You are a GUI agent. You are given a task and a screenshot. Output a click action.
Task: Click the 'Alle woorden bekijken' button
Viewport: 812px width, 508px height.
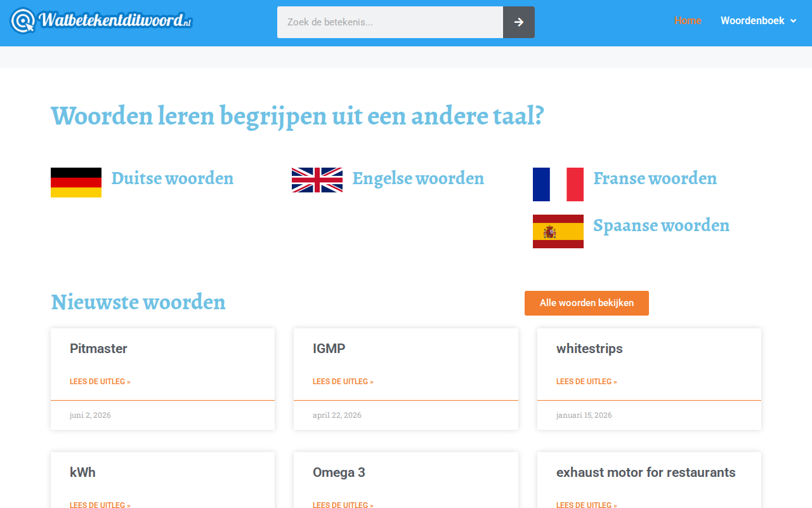tap(587, 303)
